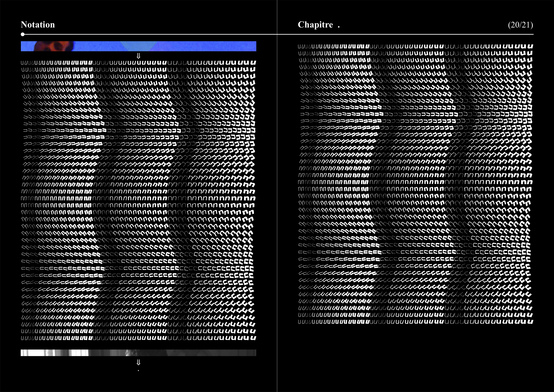Select the Chapitre heading

coord(315,25)
